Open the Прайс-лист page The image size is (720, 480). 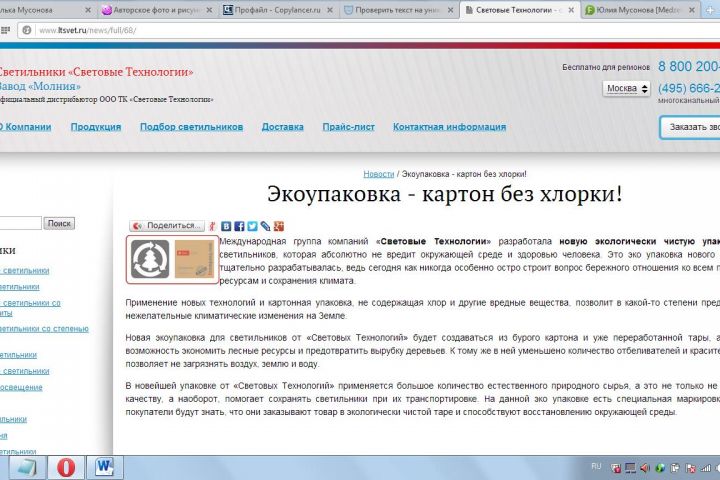(x=349, y=127)
